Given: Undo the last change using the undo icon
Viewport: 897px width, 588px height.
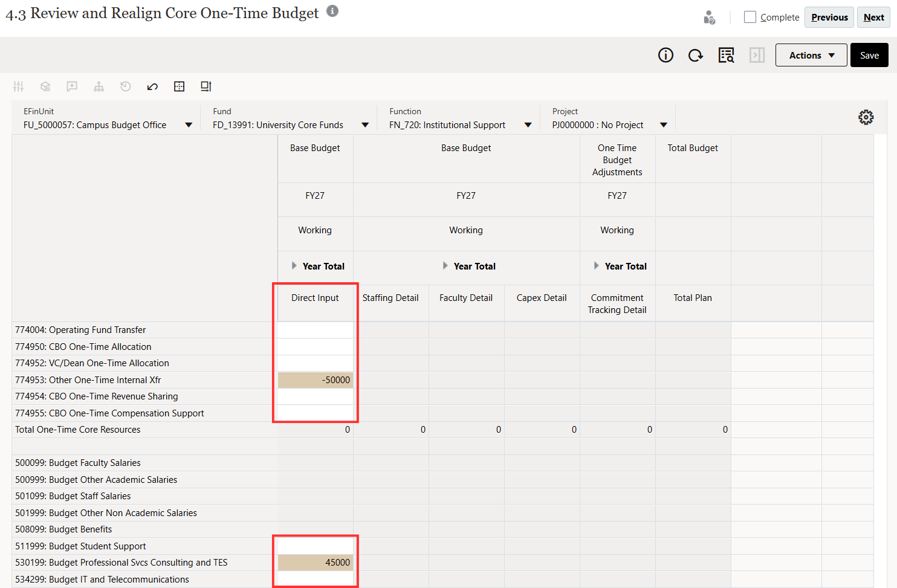Looking at the screenshot, I should pyautogui.click(x=152, y=86).
